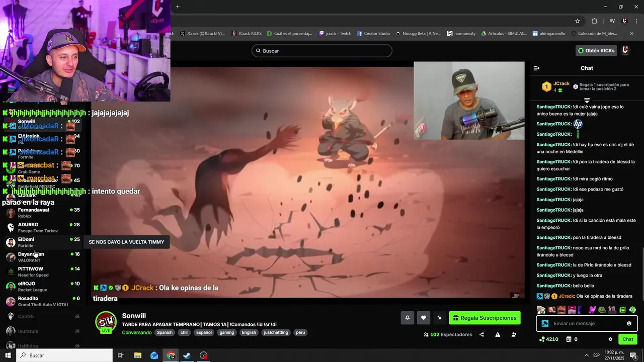Click the JCrack name in leaderboard

coord(561,83)
